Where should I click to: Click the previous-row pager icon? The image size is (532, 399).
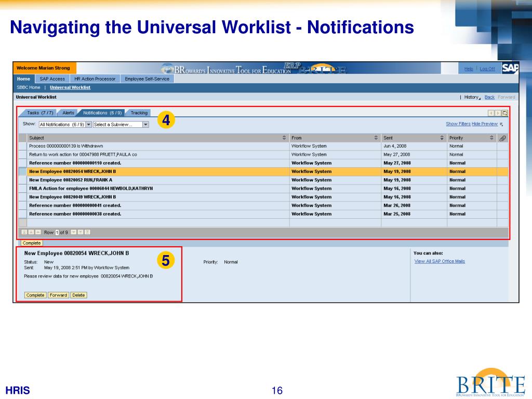[38, 232]
